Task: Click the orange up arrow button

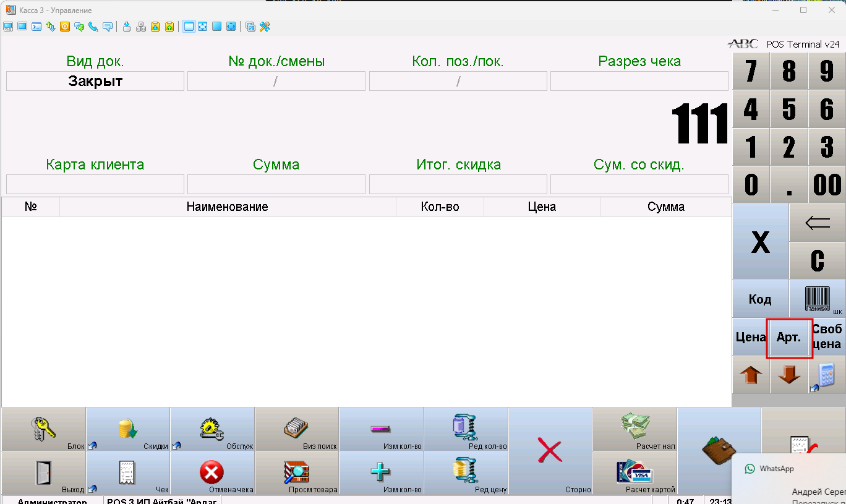Action: tap(751, 375)
